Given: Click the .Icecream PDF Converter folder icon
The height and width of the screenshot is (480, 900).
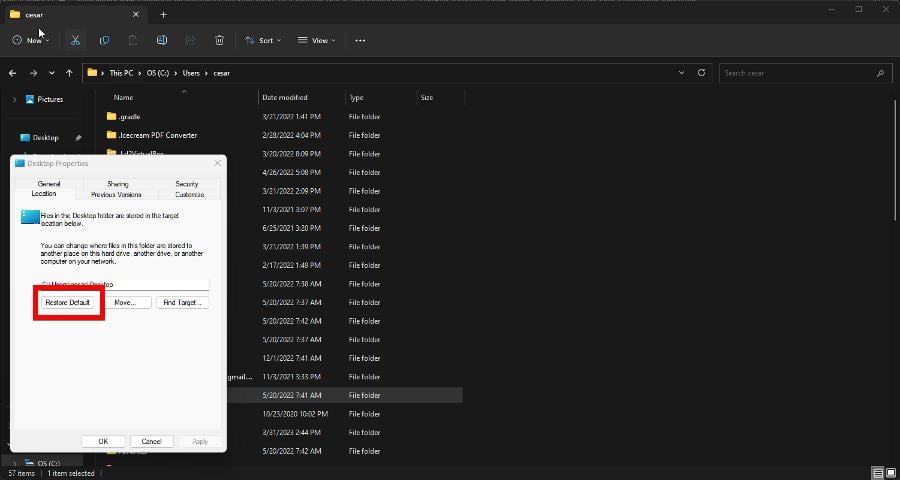Looking at the screenshot, I should pos(111,135).
